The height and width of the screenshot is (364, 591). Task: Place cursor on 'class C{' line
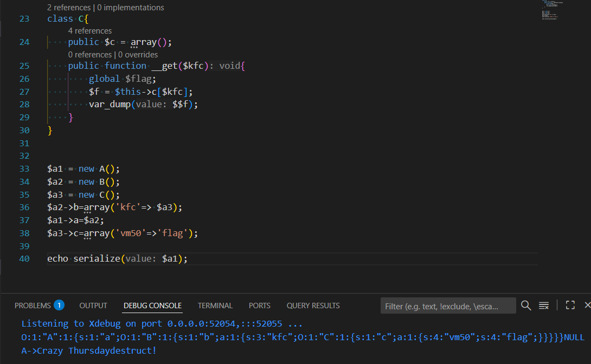(x=68, y=19)
